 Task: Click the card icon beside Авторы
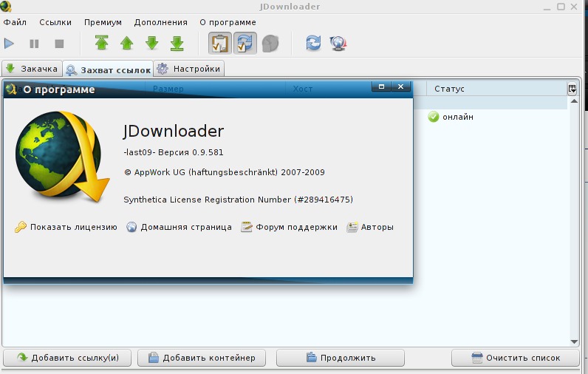coord(352,227)
